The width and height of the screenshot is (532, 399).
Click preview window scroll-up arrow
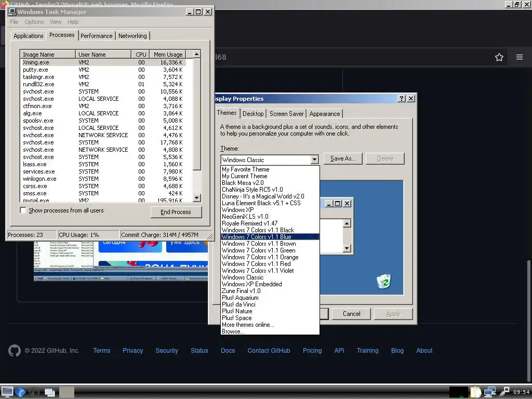tap(347, 223)
